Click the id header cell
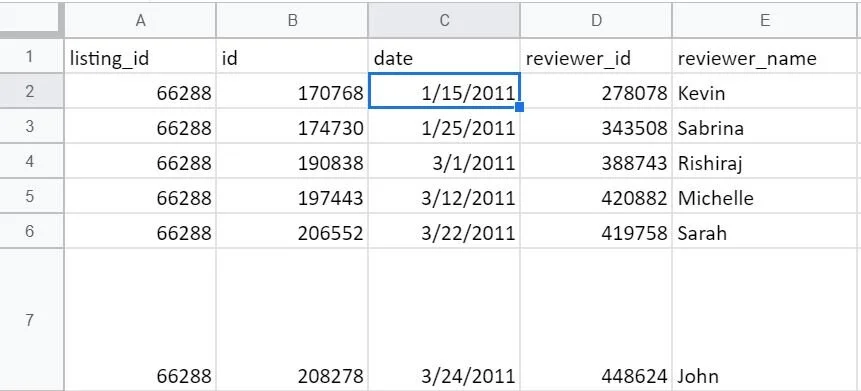 click(292, 56)
